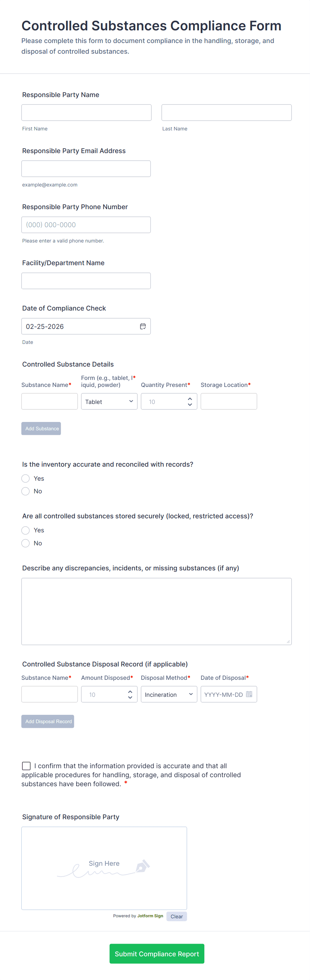Click the Add Substance button
The width and height of the screenshot is (310, 980).
(41, 429)
